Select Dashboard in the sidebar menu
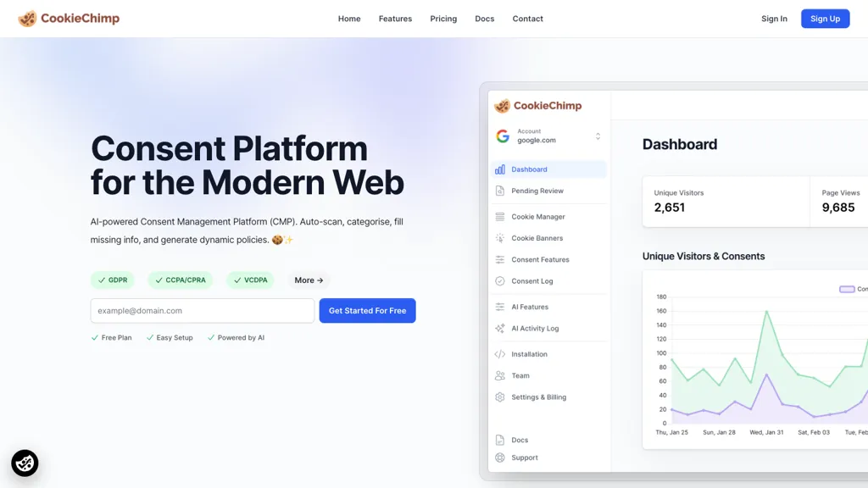The image size is (868, 488). pos(548,169)
